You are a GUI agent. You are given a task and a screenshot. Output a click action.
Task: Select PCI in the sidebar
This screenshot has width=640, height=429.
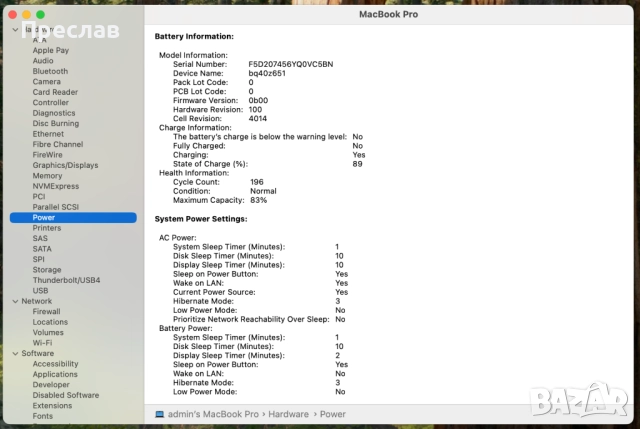coord(39,196)
